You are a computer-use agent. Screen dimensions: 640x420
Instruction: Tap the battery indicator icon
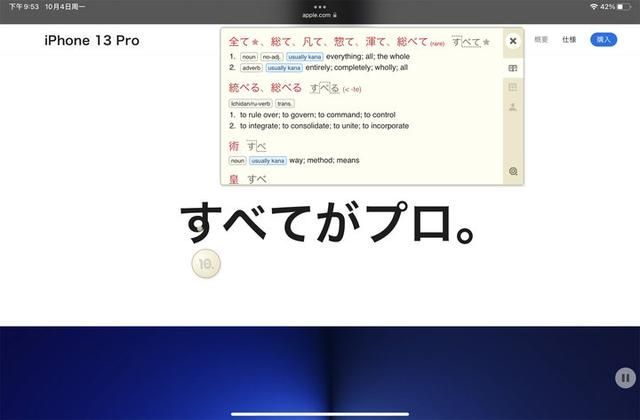coord(624,7)
